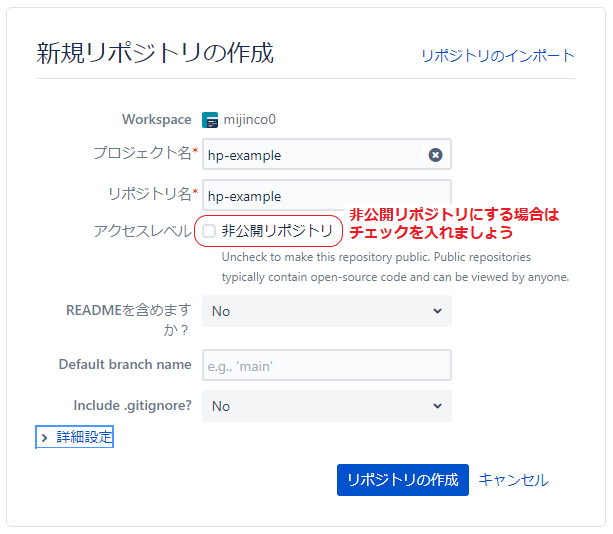Viewport: 613px width, 534px height.
Task: Click the Default branch name label
Action: [x=125, y=365]
